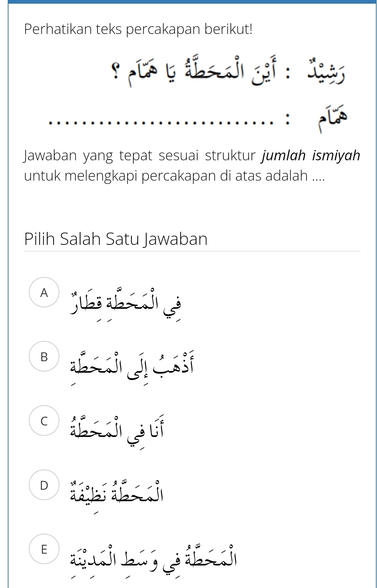Viewport: 377px width, 588px height.
Task: Pick answer option C circle
Action: point(44,421)
